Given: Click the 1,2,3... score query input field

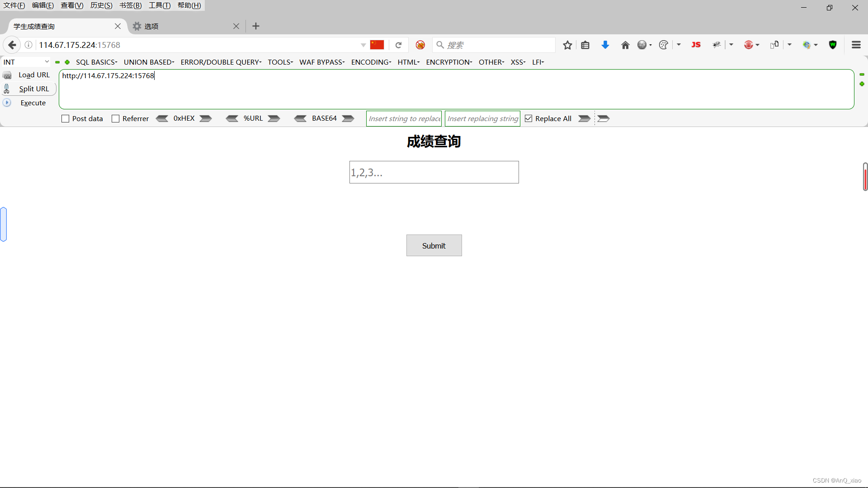Looking at the screenshot, I should 434,172.
